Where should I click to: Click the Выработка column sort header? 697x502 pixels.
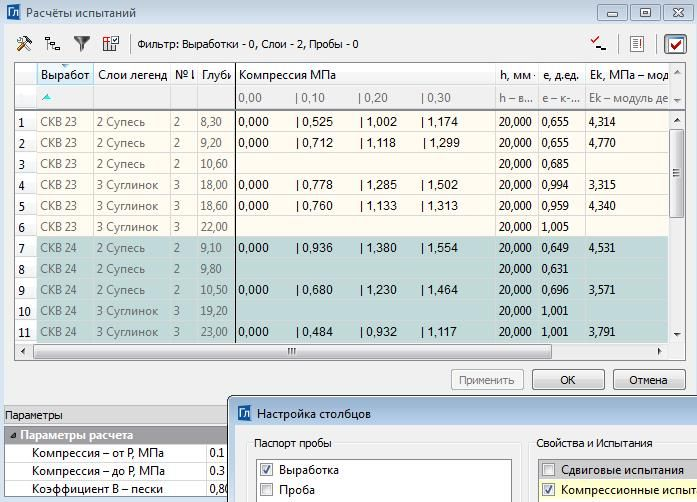pyautogui.click(x=65, y=75)
